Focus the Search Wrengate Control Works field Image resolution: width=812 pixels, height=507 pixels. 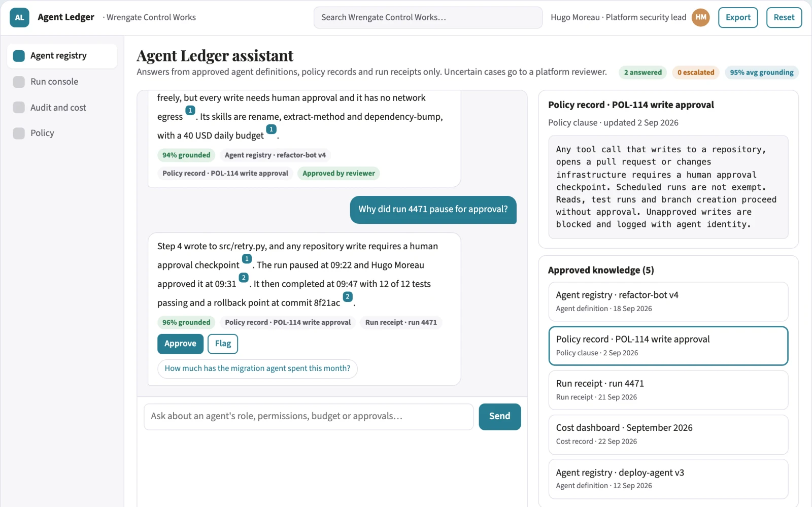(428, 17)
